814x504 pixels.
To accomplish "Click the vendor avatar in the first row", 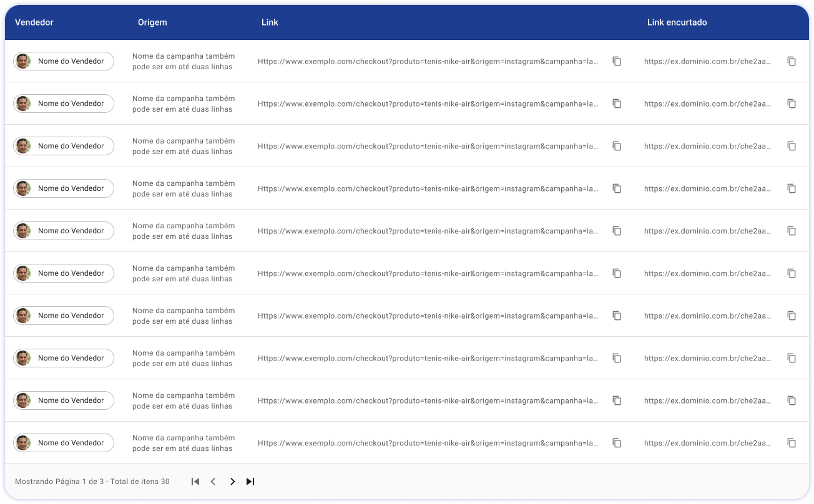I will click(x=23, y=61).
